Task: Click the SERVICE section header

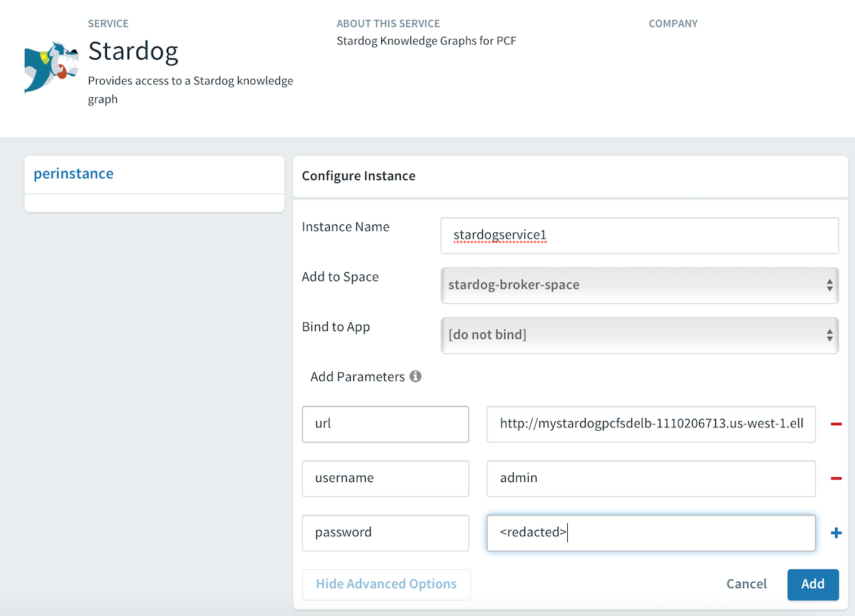Action: (x=108, y=24)
